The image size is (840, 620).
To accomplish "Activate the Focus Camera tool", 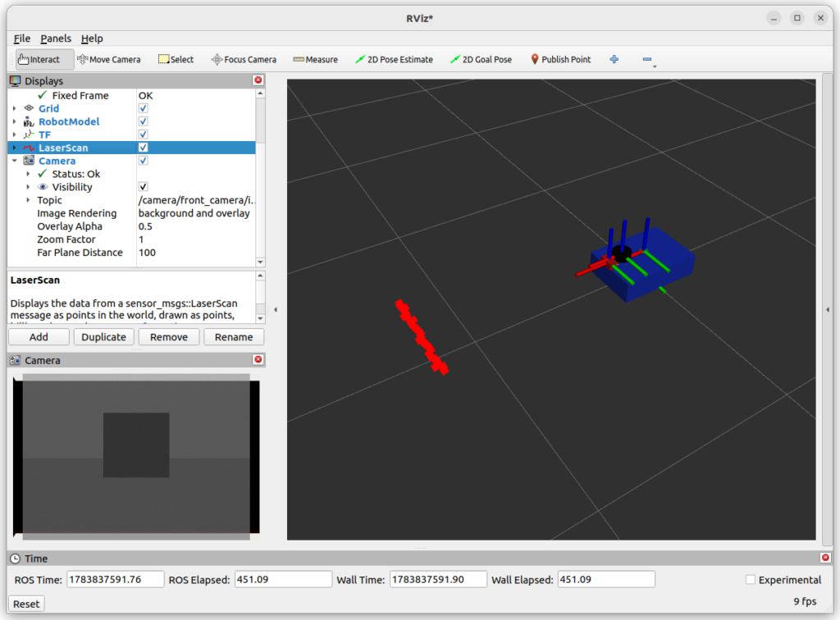I will click(x=244, y=59).
